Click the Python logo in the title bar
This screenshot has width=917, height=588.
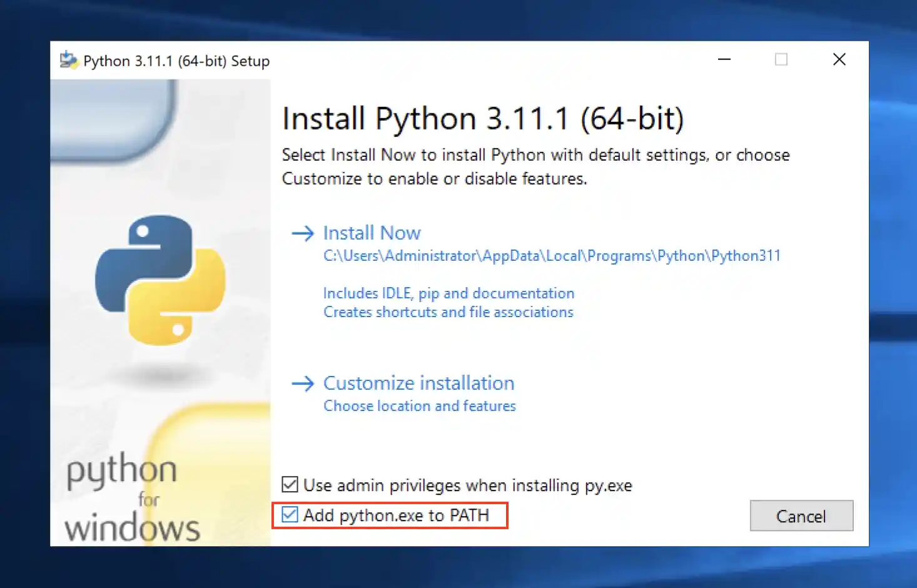[69, 60]
